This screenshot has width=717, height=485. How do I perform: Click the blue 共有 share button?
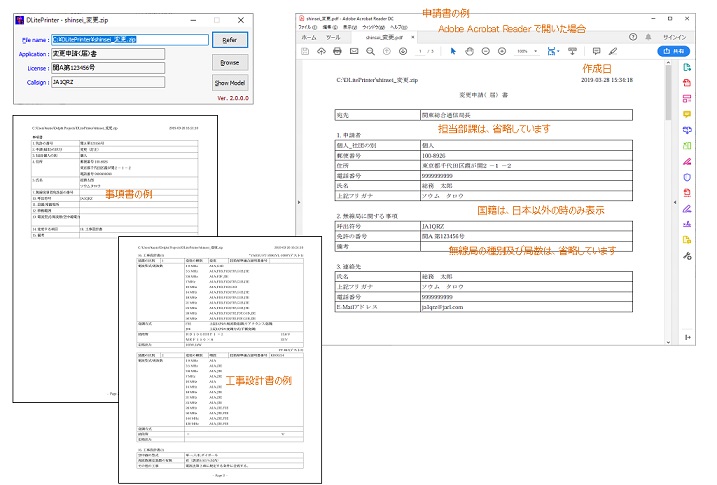click(x=674, y=51)
